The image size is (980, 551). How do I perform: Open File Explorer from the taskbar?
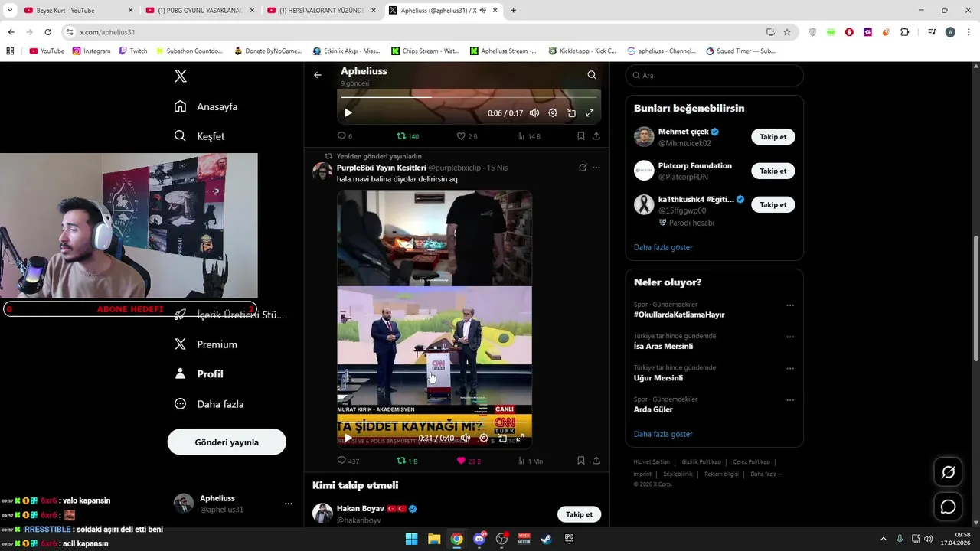[434, 539]
